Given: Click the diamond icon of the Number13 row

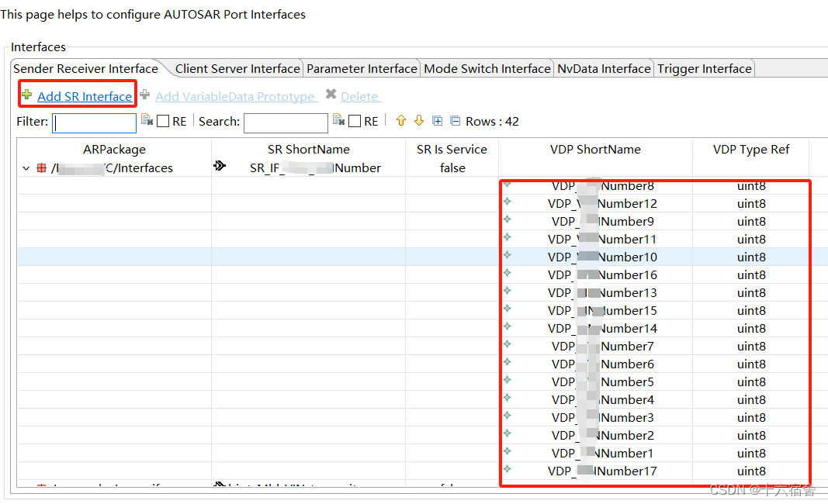Looking at the screenshot, I should (x=508, y=291).
